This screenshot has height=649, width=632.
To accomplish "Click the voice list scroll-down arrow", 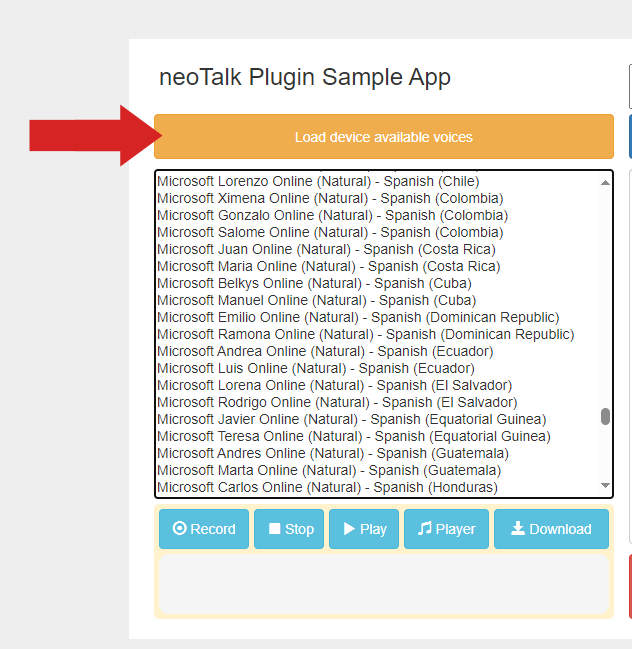I will pyautogui.click(x=605, y=485).
